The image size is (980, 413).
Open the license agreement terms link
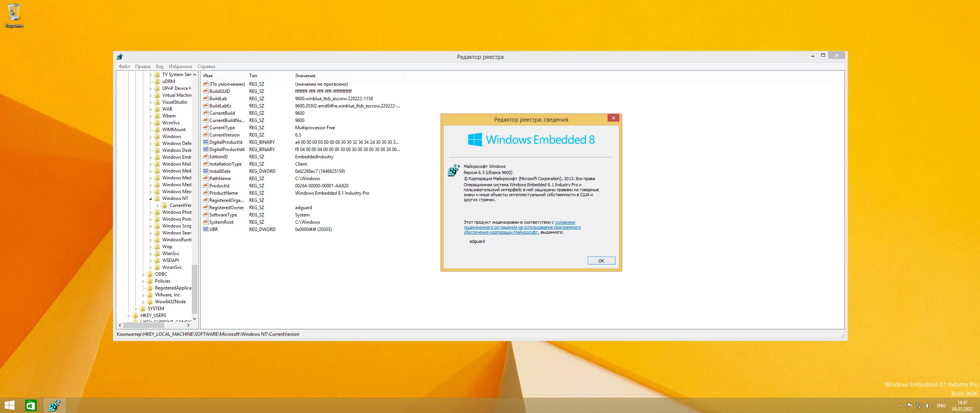click(x=522, y=228)
